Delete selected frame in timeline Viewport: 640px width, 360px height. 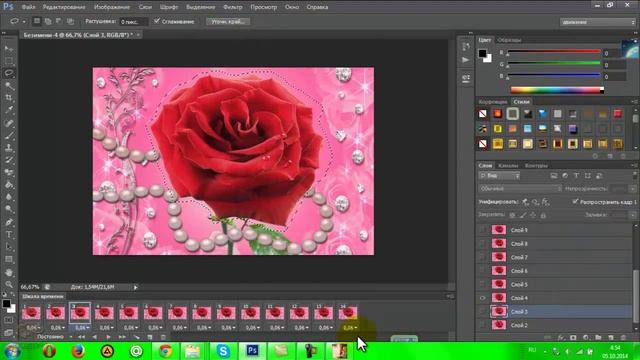pyautogui.click(x=163, y=337)
